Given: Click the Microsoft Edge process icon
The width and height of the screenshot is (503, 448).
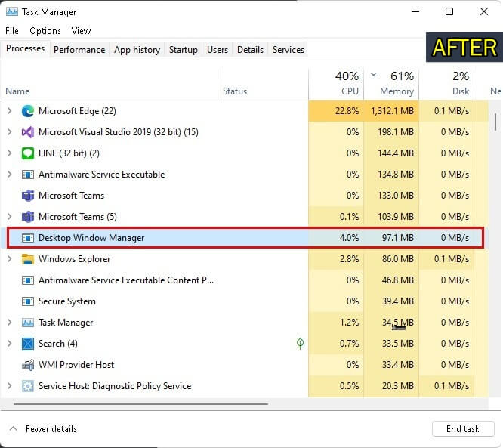Looking at the screenshot, I should [x=28, y=111].
